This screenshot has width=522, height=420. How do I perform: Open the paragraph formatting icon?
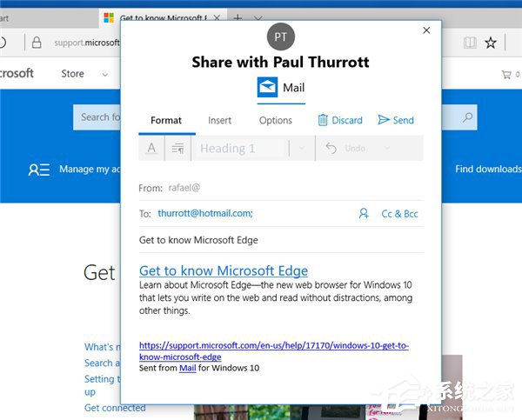[177, 148]
